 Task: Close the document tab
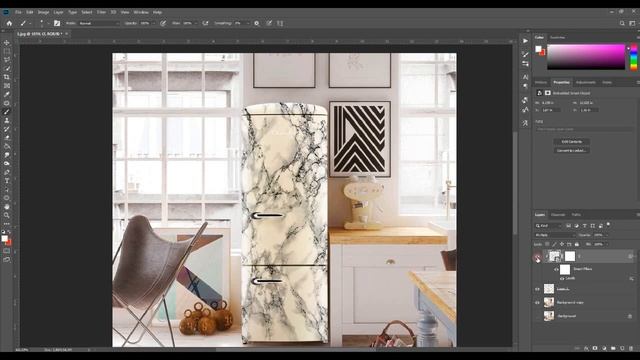67,34
